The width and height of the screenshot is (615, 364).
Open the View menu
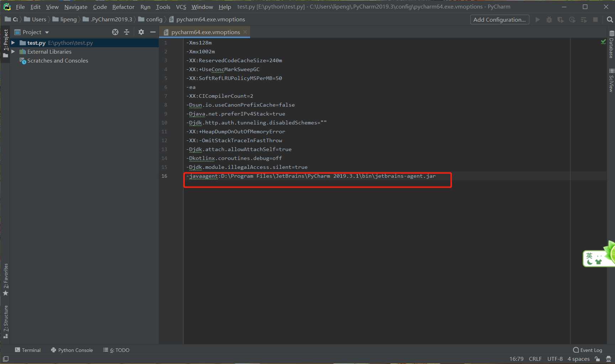pos(52,7)
